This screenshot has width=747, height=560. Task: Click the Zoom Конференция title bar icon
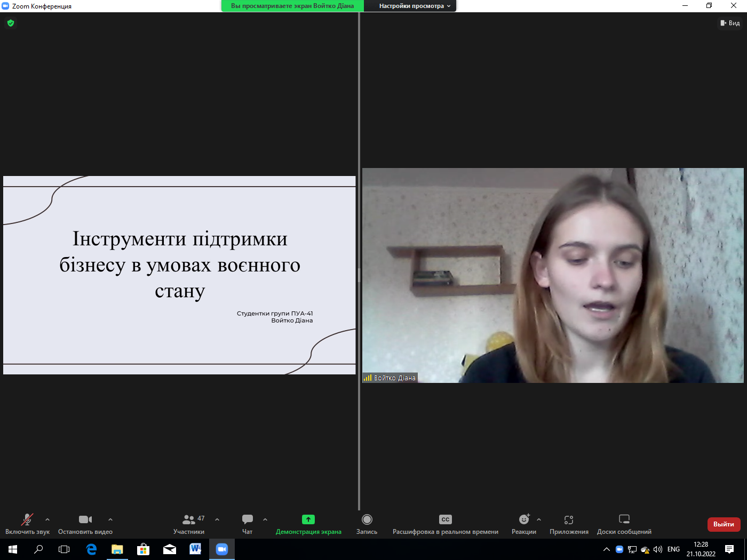[6, 6]
